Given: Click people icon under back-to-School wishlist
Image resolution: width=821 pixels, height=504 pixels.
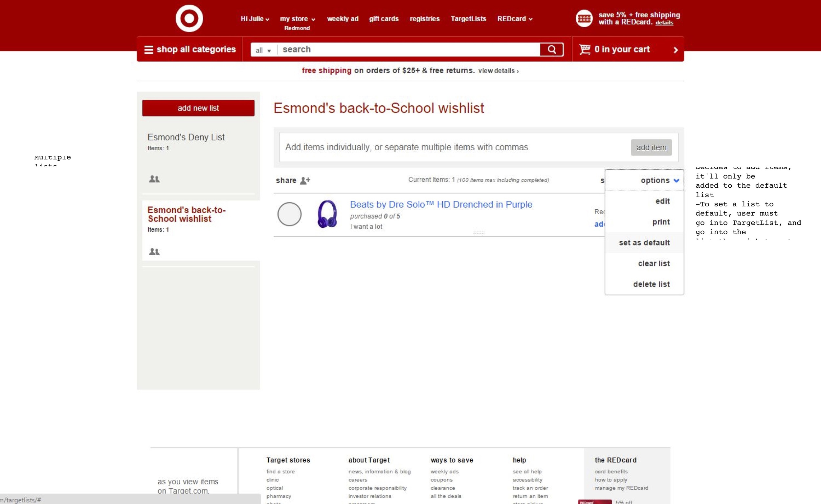Looking at the screenshot, I should click(x=154, y=252).
